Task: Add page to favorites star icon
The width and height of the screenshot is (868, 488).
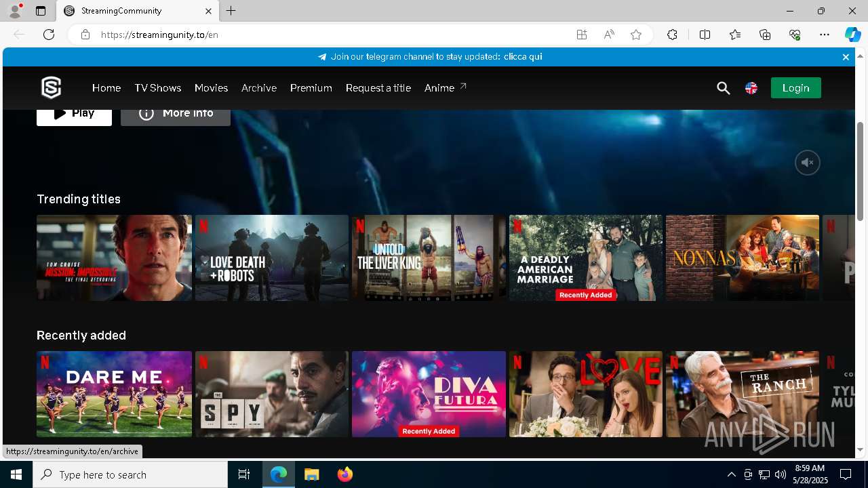Action: click(x=636, y=35)
